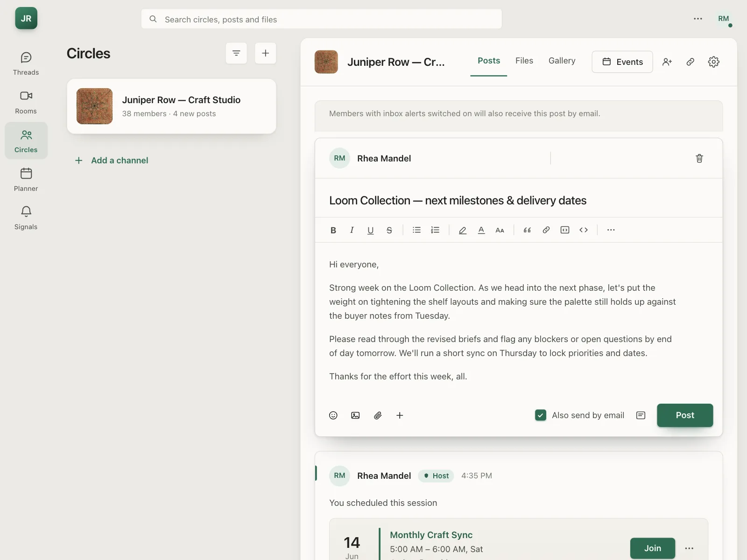Click the search circles, posts and files field
The width and height of the screenshot is (747, 560).
pos(322,19)
